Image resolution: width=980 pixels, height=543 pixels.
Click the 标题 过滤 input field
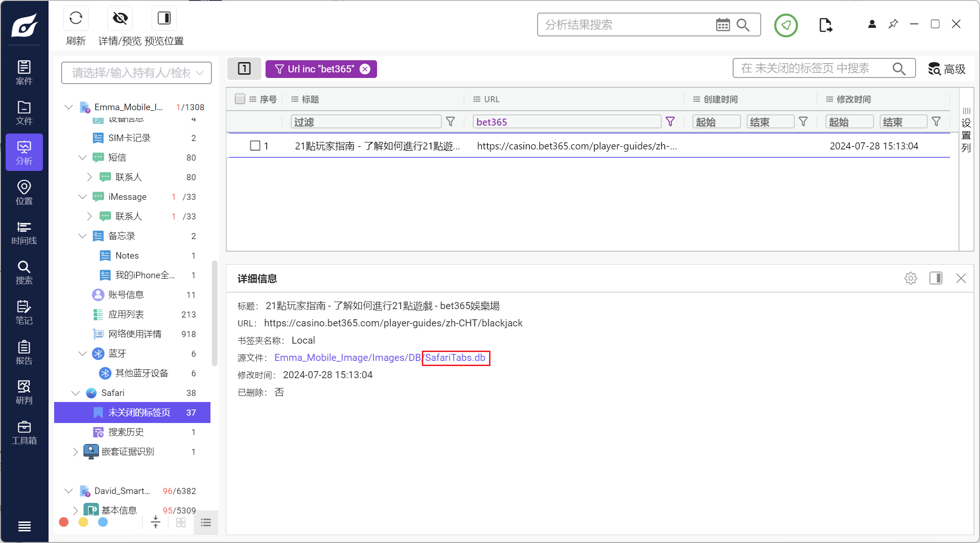pyautogui.click(x=366, y=122)
